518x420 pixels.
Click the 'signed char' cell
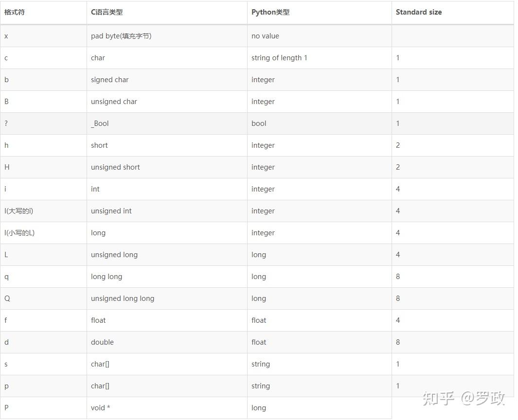coord(110,80)
